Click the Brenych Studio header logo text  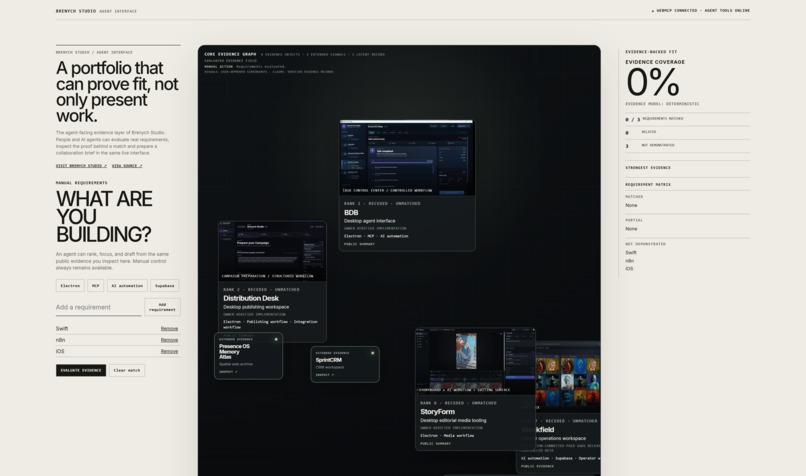coord(76,11)
